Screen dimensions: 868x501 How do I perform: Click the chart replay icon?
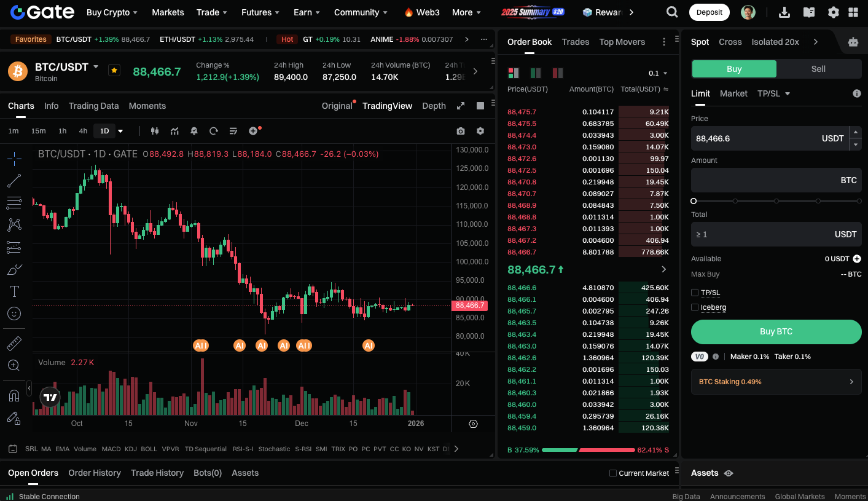click(x=214, y=131)
